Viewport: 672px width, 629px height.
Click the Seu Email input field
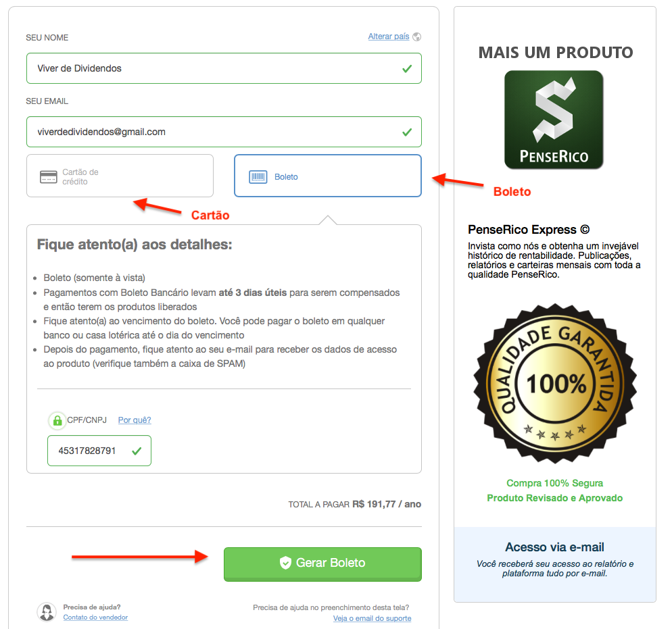click(x=224, y=132)
